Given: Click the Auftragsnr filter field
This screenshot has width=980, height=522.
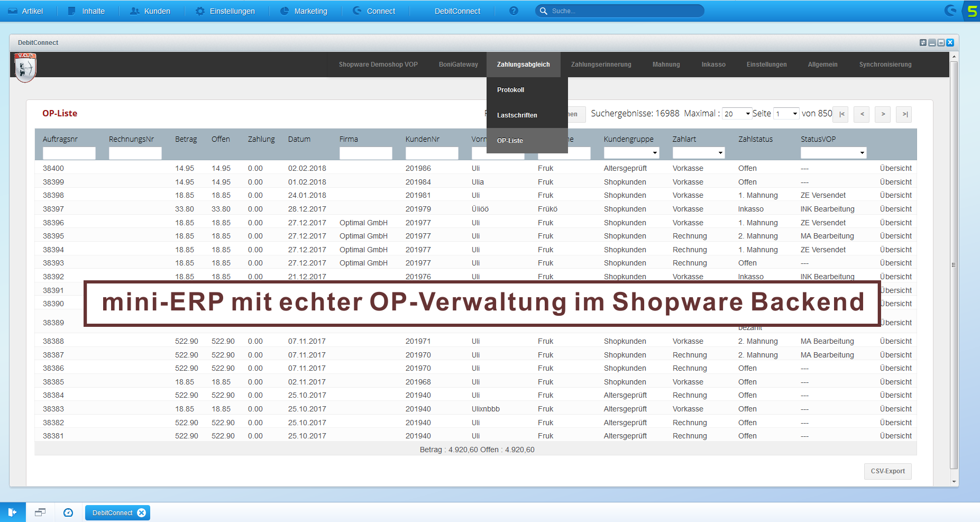Looking at the screenshot, I should [69, 153].
